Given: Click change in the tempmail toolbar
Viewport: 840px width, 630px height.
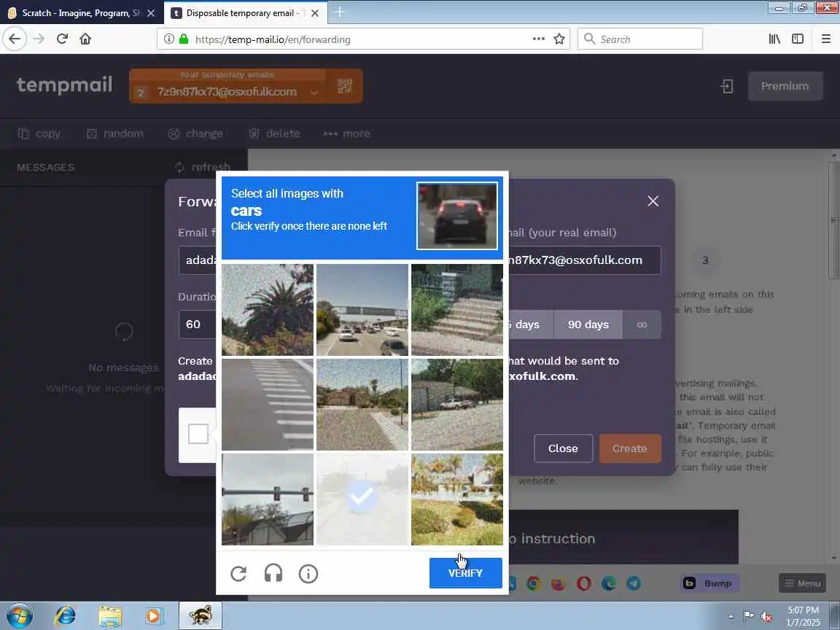Looking at the screenshot, I should click(x=195, y=133).
